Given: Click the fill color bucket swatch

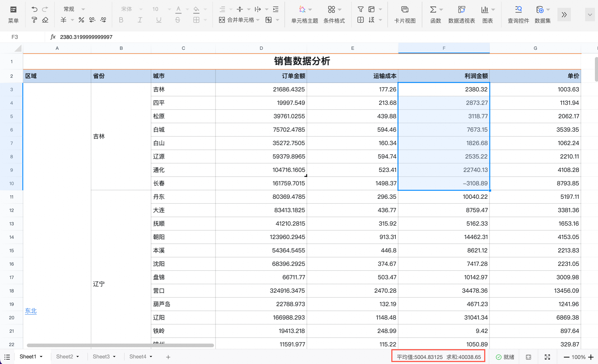Looking at the screenshot, I should (x=196, y=9).
